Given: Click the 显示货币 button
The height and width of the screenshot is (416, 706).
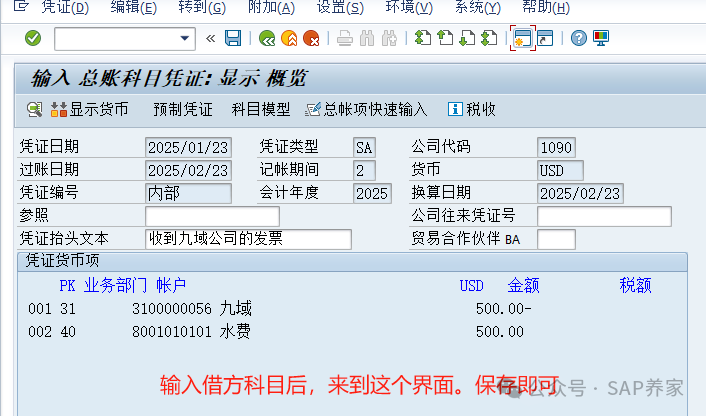Looking at the screenshot, I should tap(90, 109).
